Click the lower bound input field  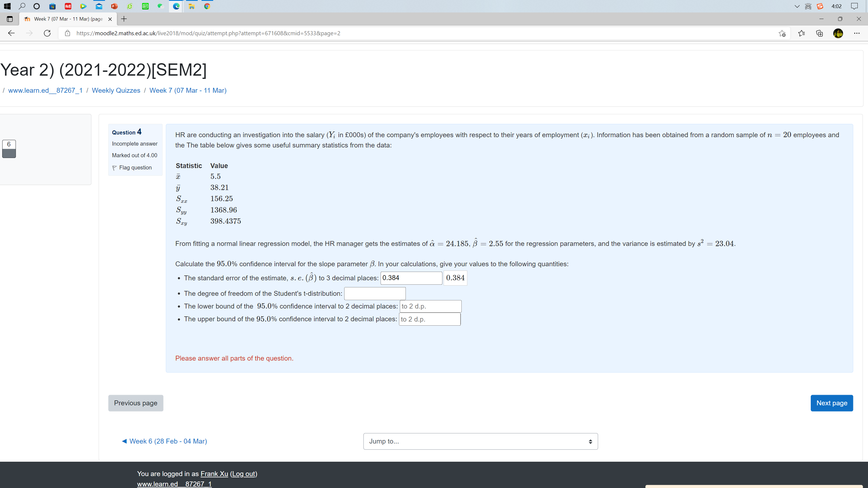[430, 306]
